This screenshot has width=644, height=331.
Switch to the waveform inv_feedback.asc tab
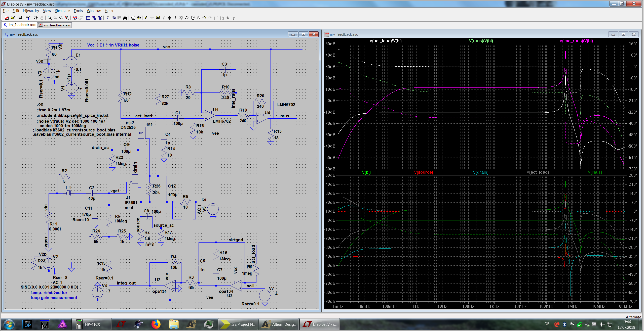point(55,25)
